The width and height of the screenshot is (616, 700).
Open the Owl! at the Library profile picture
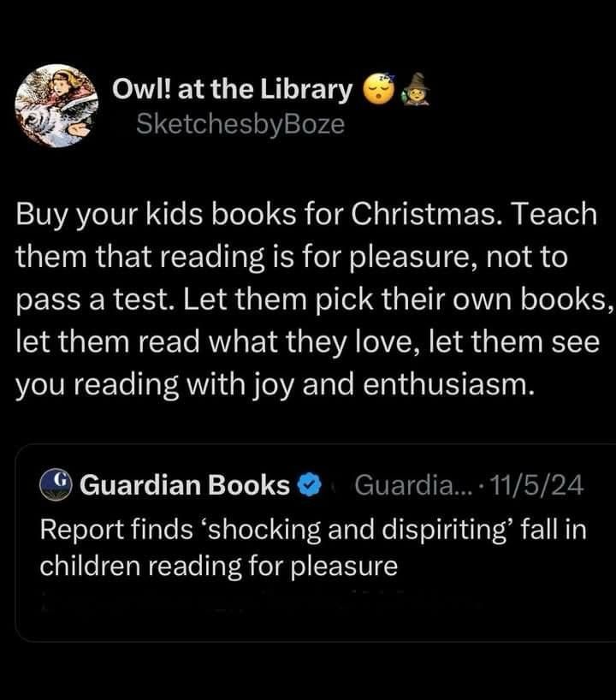click(x=56, y=106)
